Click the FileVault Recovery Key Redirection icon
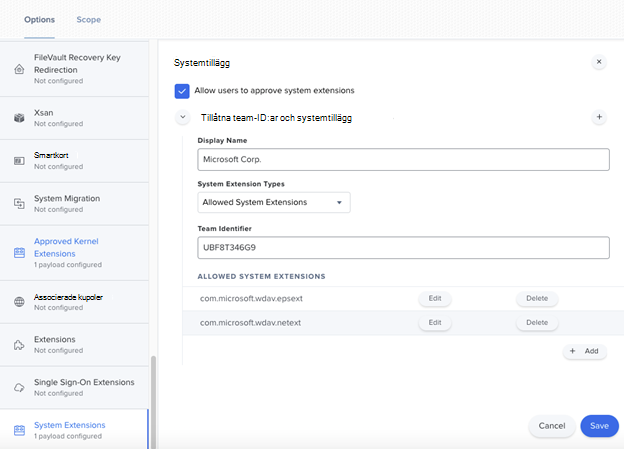This screenshot has height=449, width=624. pos(19,69)
